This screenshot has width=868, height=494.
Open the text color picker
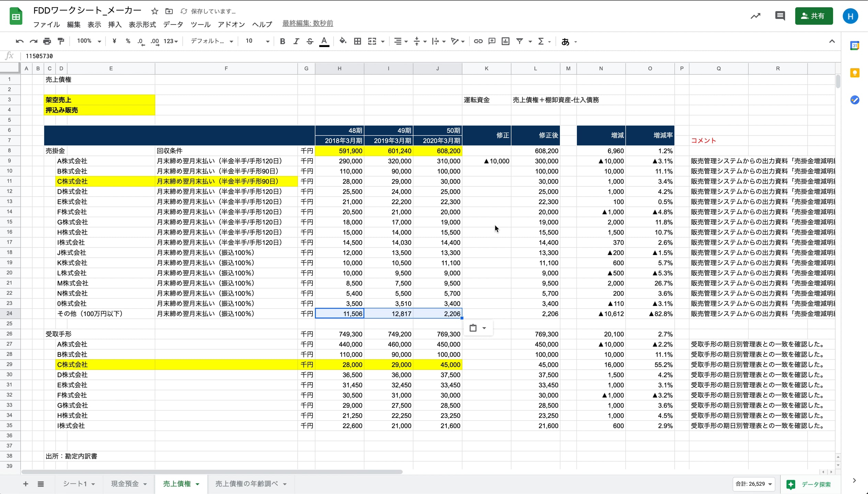pos(324,41)
